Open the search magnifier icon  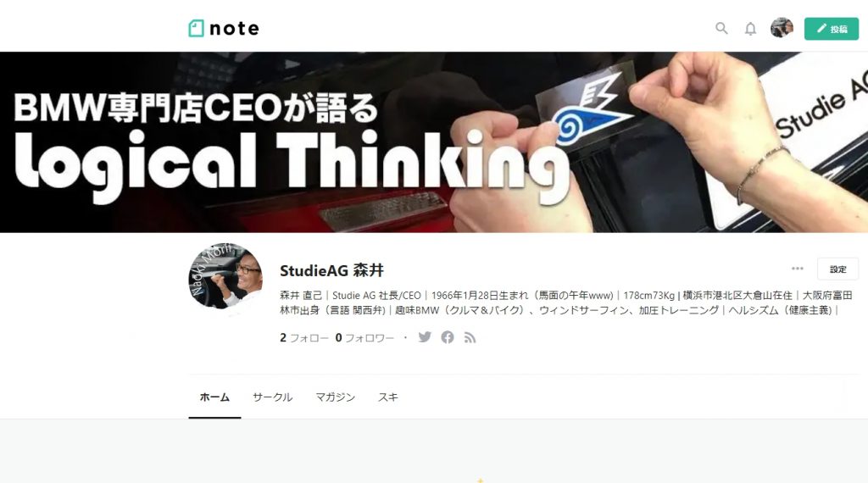(x=721, y=28)
